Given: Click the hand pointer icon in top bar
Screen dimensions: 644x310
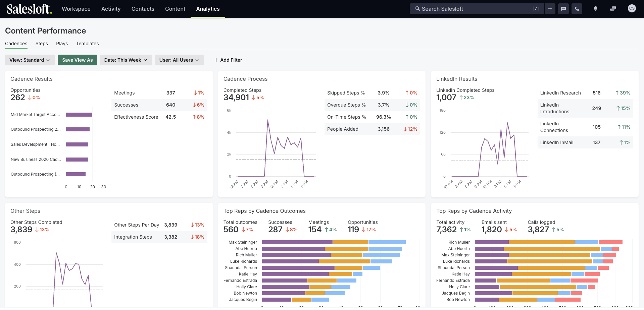Looking at the screenshot, I should pos(613,9).
